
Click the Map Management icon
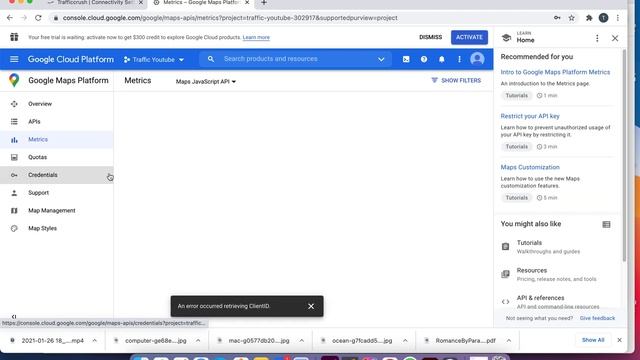click(x=14, y=211)
